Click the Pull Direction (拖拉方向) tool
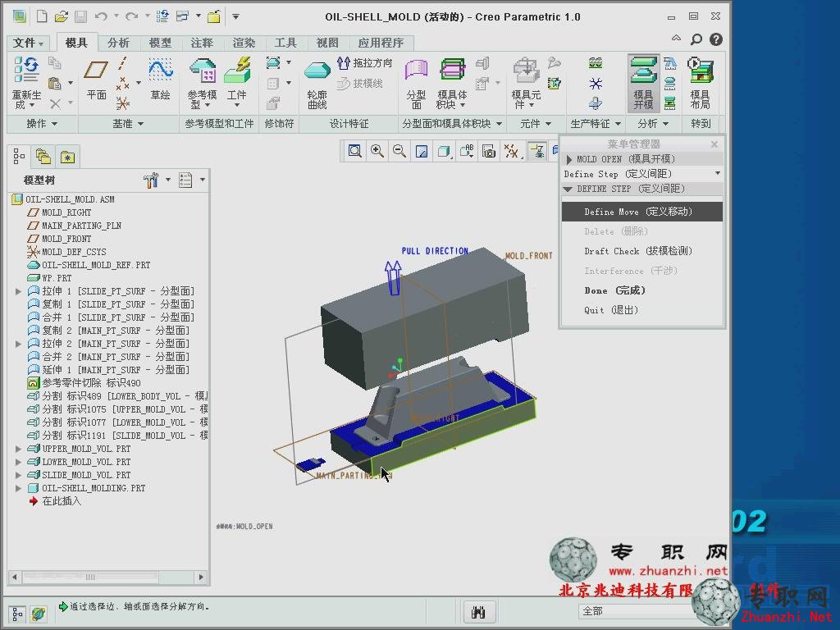The width and height of the screenshot is (840, 630). [x=365, y=63]
